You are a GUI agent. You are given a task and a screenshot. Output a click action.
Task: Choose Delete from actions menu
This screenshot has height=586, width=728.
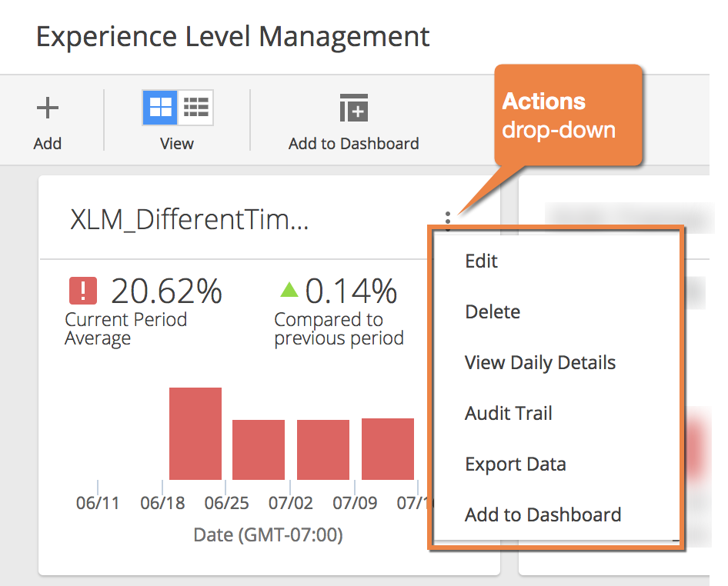point(493,311)
